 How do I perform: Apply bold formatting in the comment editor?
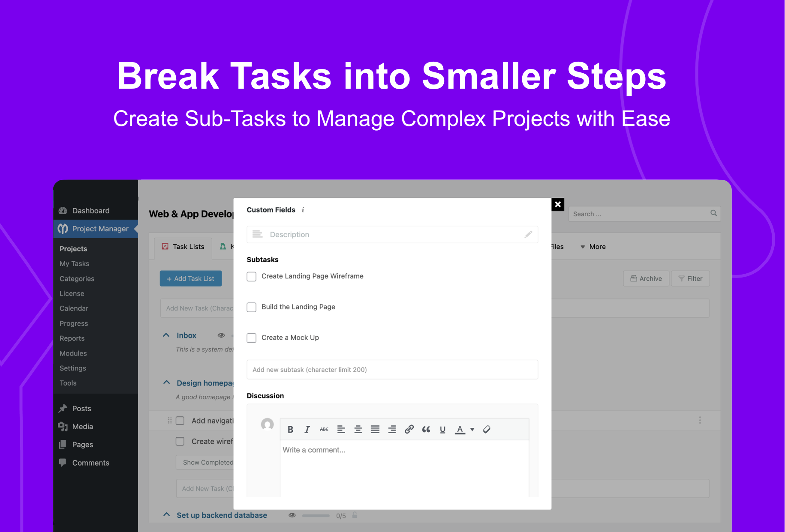point(290,429)
